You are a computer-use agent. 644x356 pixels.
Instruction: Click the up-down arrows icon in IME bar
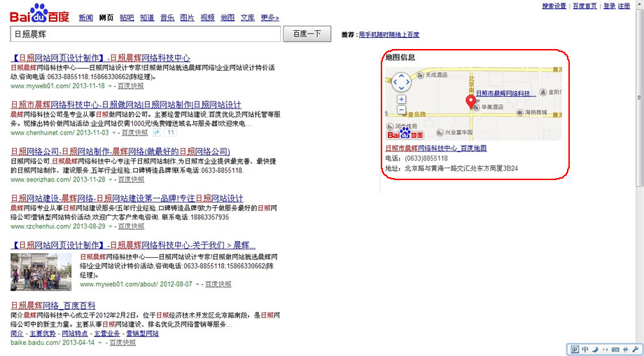coord(625,350)
